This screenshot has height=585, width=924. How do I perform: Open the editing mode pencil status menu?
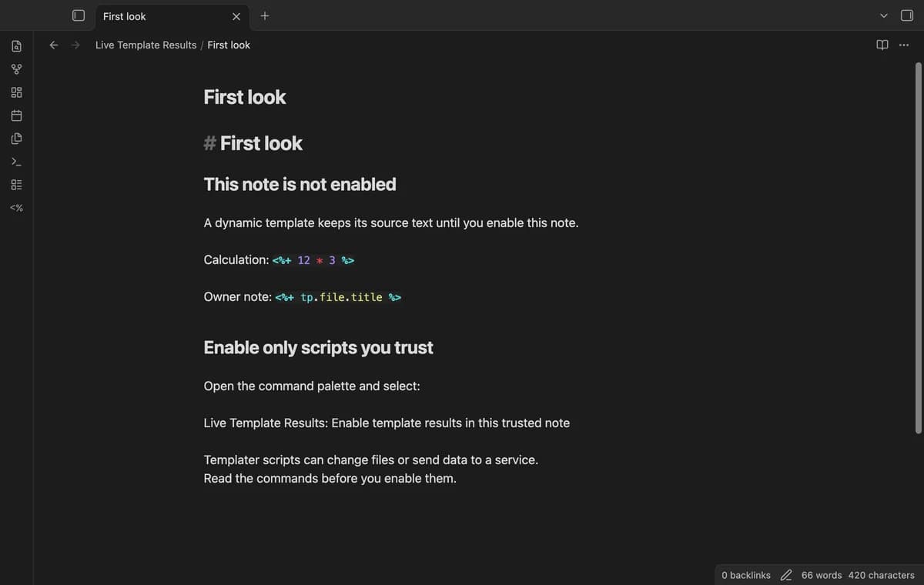pos(786,575)
